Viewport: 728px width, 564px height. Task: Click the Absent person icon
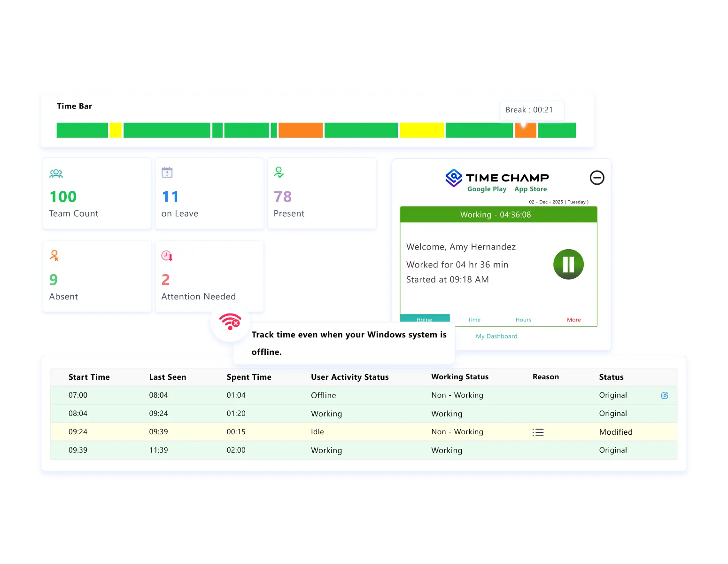(54, 256)
